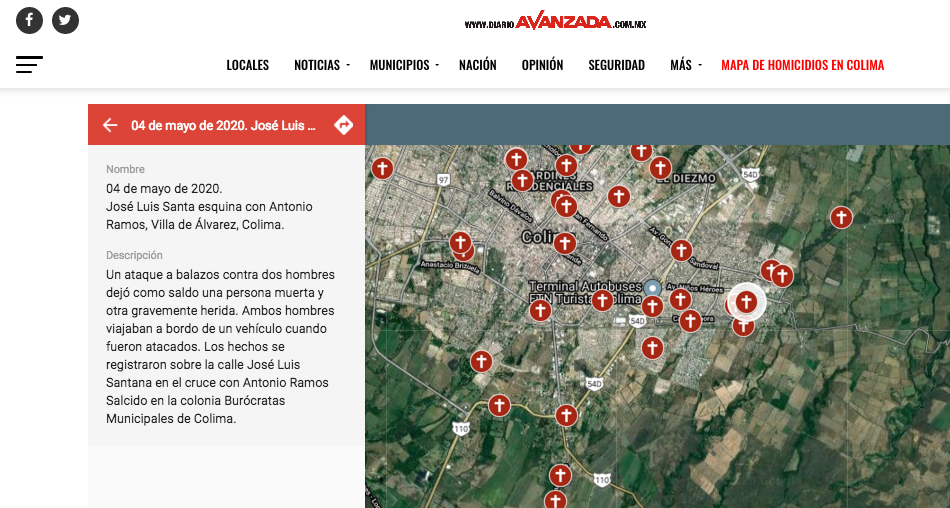Image resolution: width=950 pixels, height=508 pixels.
Task: Open the hamburger side menu
Action: (29, 65)
